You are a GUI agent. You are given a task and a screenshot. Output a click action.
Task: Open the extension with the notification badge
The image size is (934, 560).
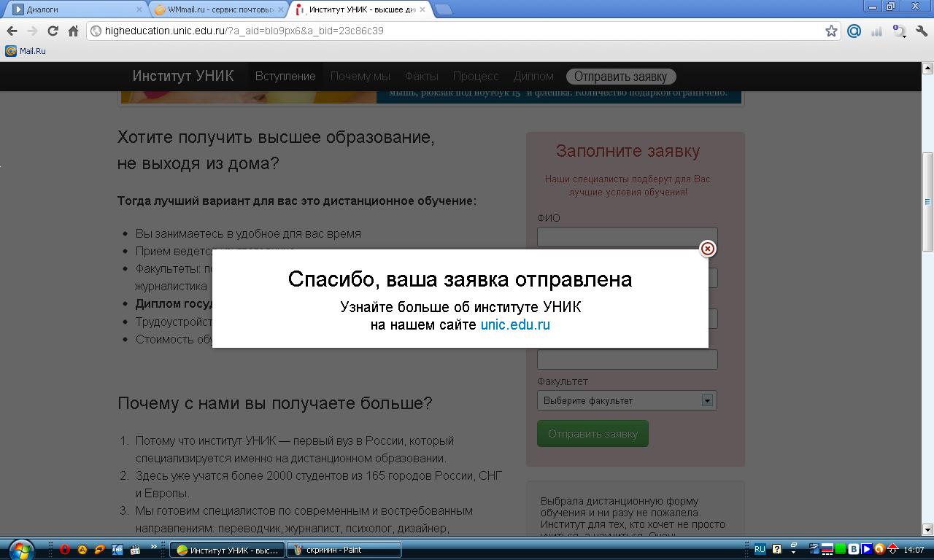point(899,31)
